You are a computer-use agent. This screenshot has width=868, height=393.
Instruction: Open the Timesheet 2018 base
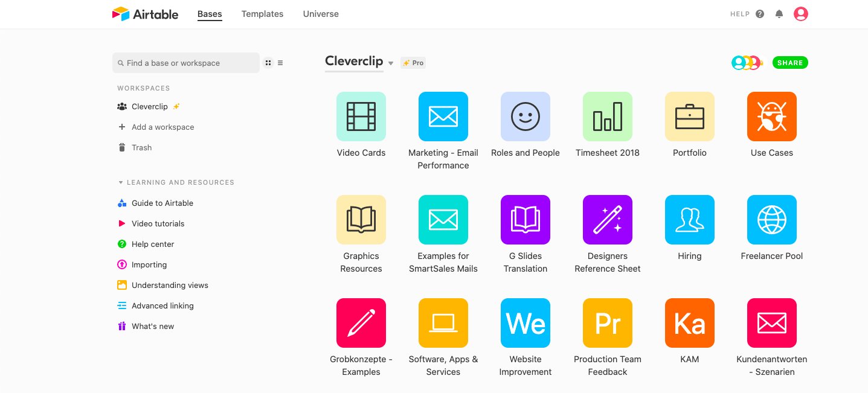coord(608,117)
